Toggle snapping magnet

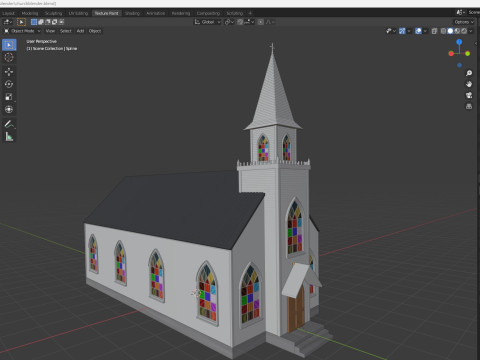tap(240, 22)
